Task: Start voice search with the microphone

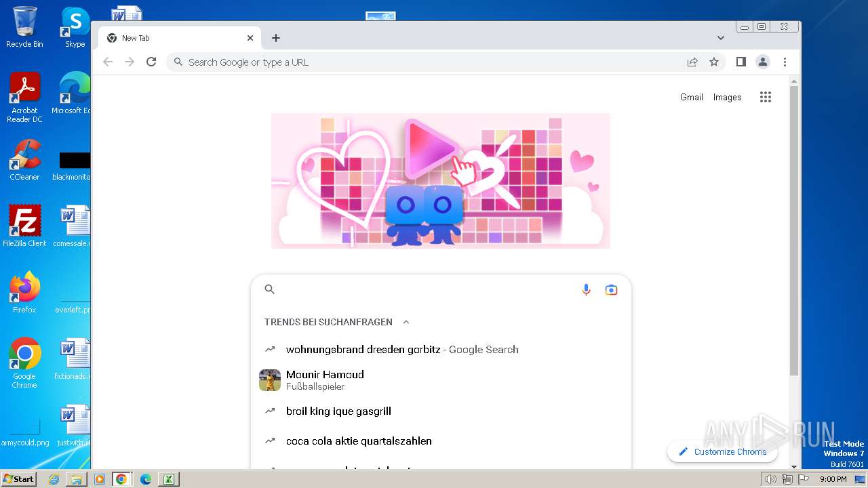Action: [x=587, y=289]
